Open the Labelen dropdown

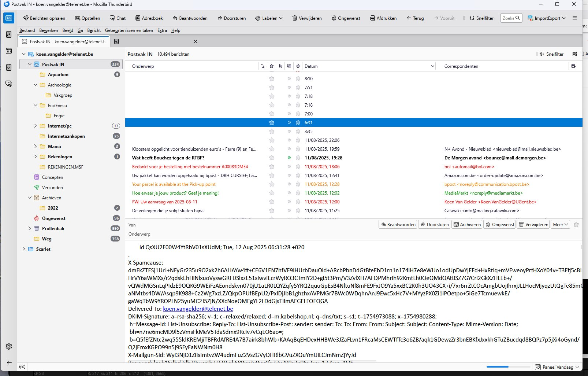point(269,18)
